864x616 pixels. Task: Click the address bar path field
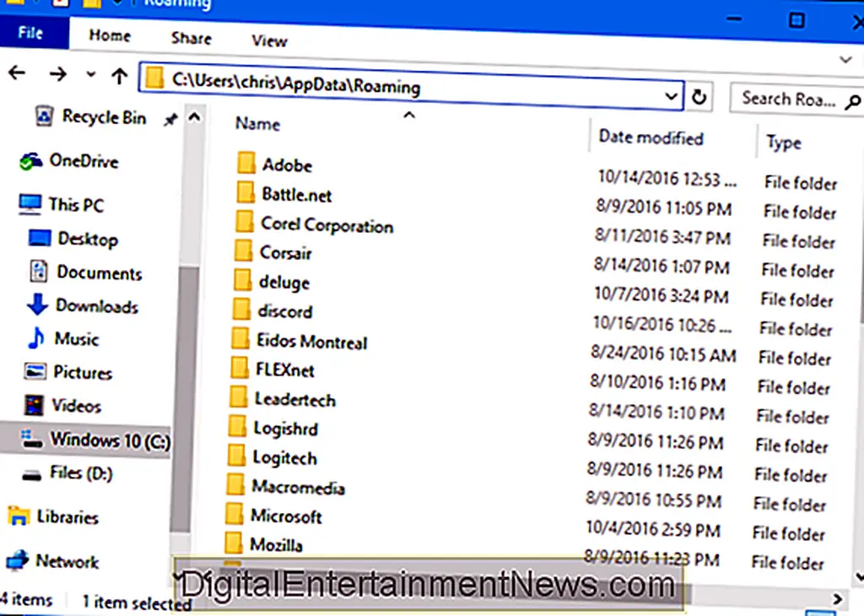(x=405, y=84)
